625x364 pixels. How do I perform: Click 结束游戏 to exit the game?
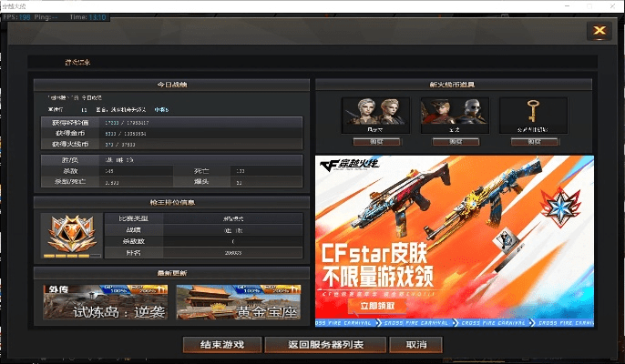[222, 345]
